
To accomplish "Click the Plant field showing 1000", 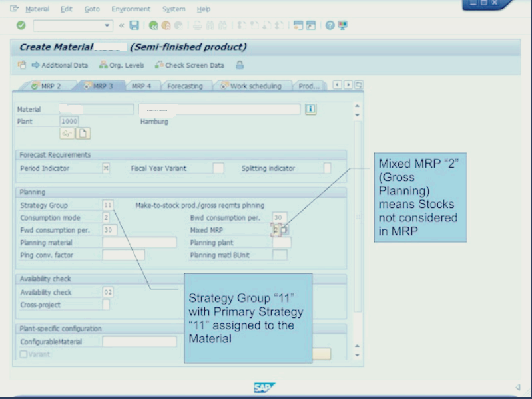I will tap(69, 121).
